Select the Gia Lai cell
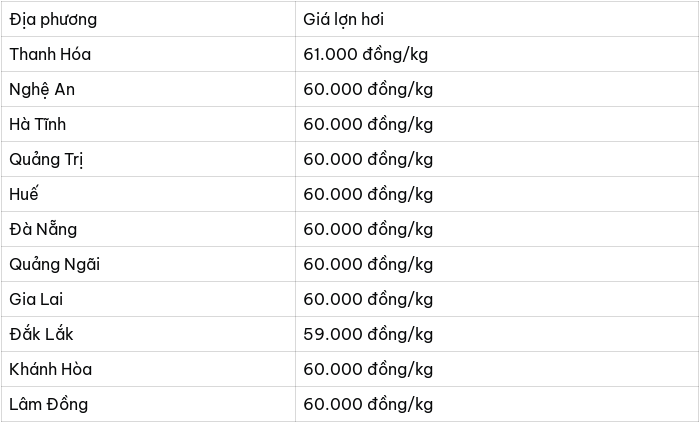 148,299
